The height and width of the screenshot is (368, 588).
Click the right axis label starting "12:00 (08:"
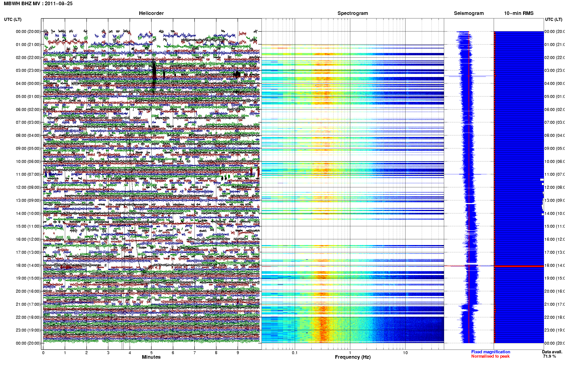pyautogui.click(x=555, y=187)
